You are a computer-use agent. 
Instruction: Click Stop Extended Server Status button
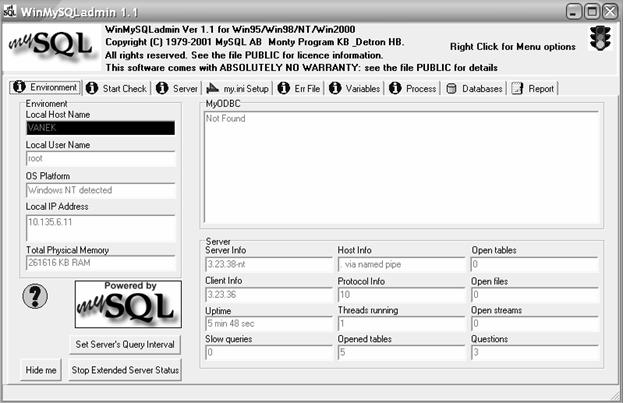coord(125,370)
